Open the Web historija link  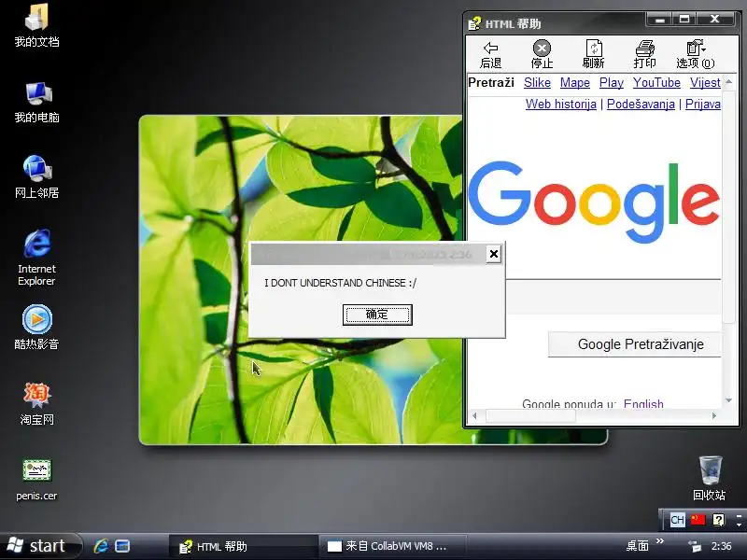tap(561, 104)
